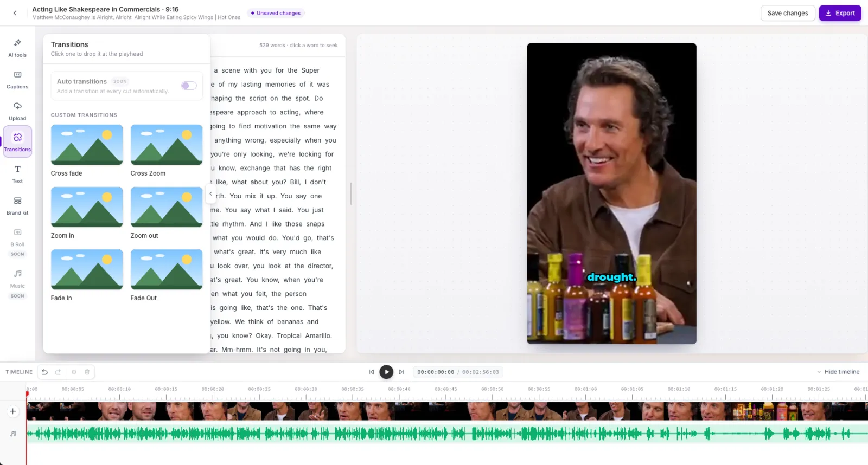
Task: Collapse the timeline with Hide timeline
Action: pos(838,372)
